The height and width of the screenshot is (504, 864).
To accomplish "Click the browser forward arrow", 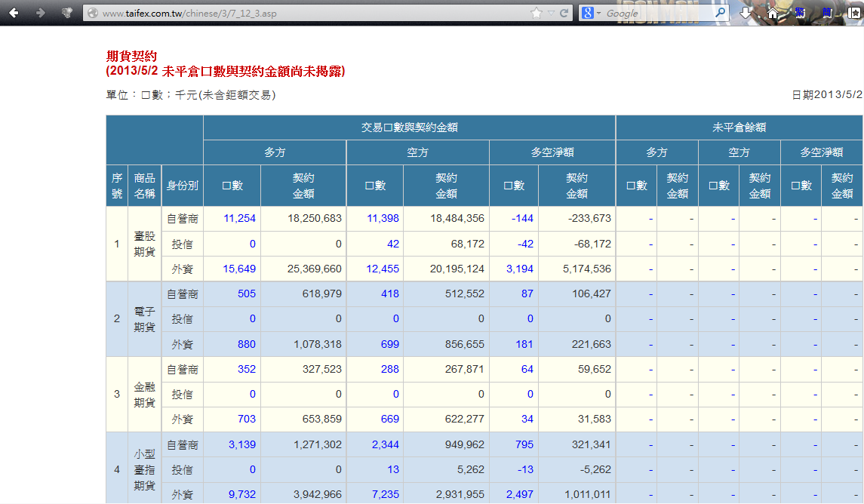I will point(40,13).
